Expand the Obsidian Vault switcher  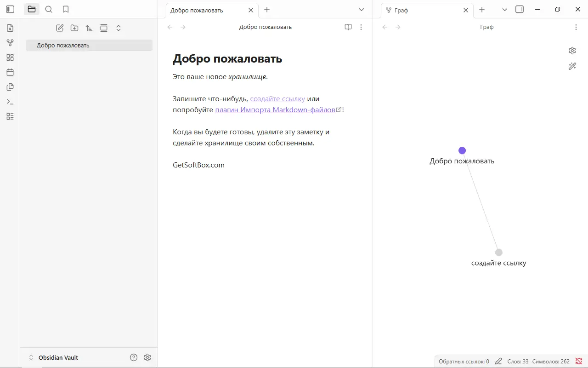[x=32, y=357]
